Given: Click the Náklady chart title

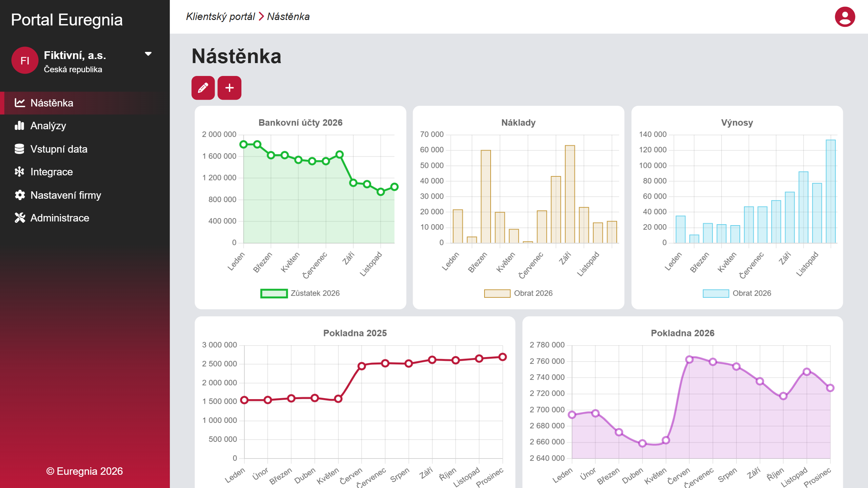Looking at the screenshot, I should pos(518,122).
